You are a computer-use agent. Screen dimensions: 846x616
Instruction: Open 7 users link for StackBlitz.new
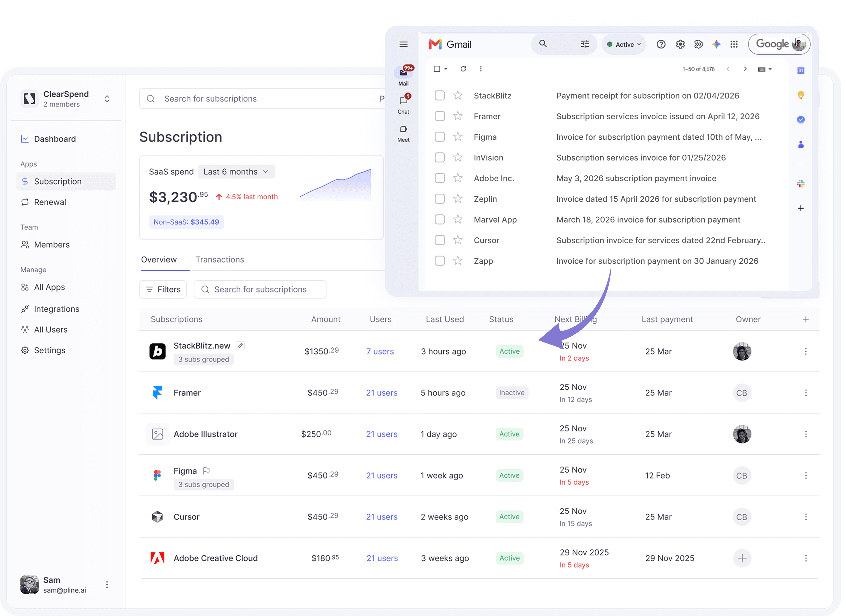pyautogui.click(x=380, y=352)
